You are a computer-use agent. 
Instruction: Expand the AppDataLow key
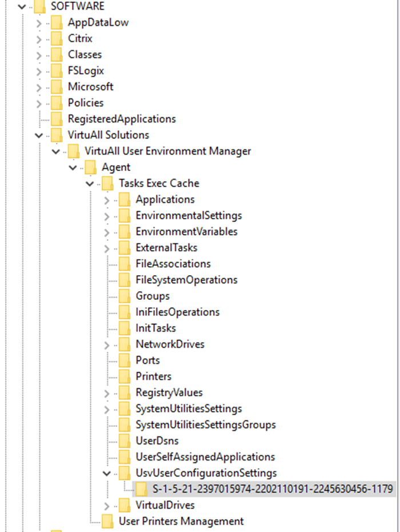[x=39, y=23]
